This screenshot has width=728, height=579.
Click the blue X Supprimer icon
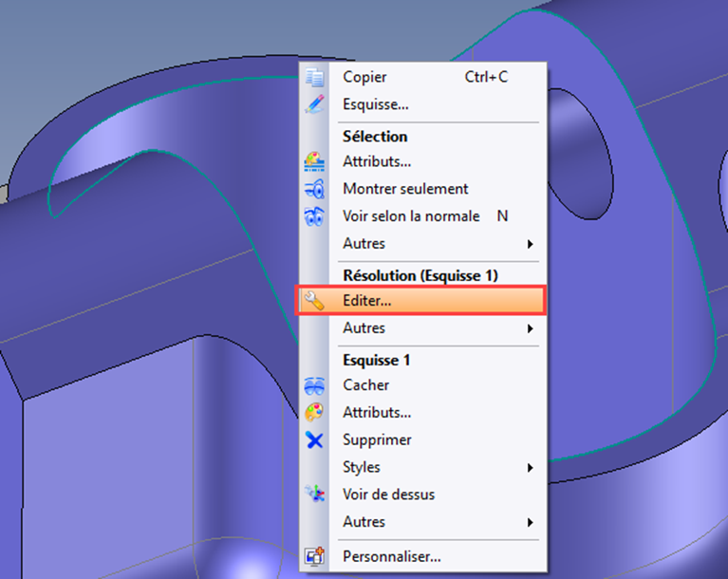[x=314, y=439]
